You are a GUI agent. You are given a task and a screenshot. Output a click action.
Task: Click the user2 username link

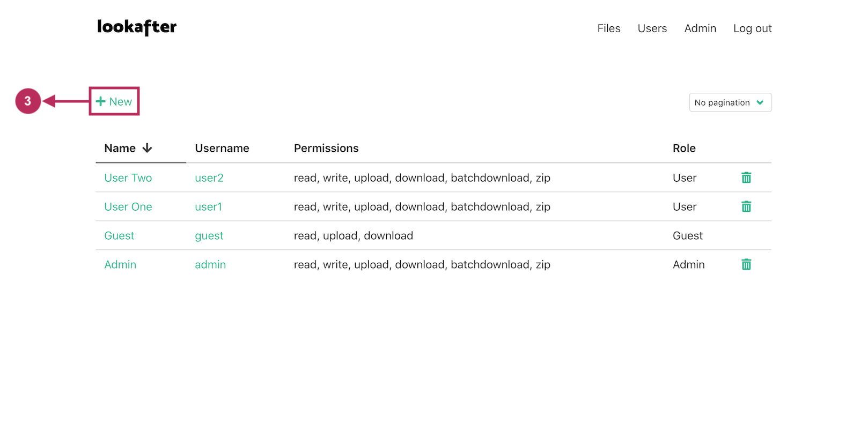(209, 177)
